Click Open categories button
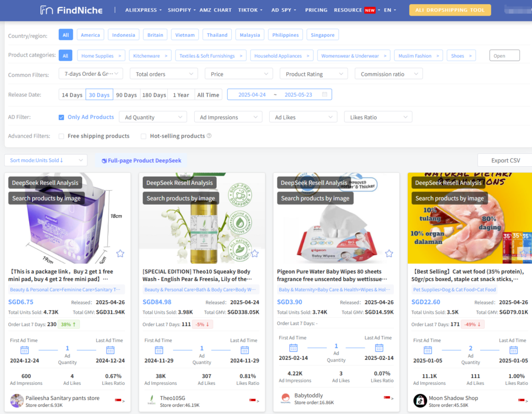Screen dimensions: 532x414 [x=504, y=56]
